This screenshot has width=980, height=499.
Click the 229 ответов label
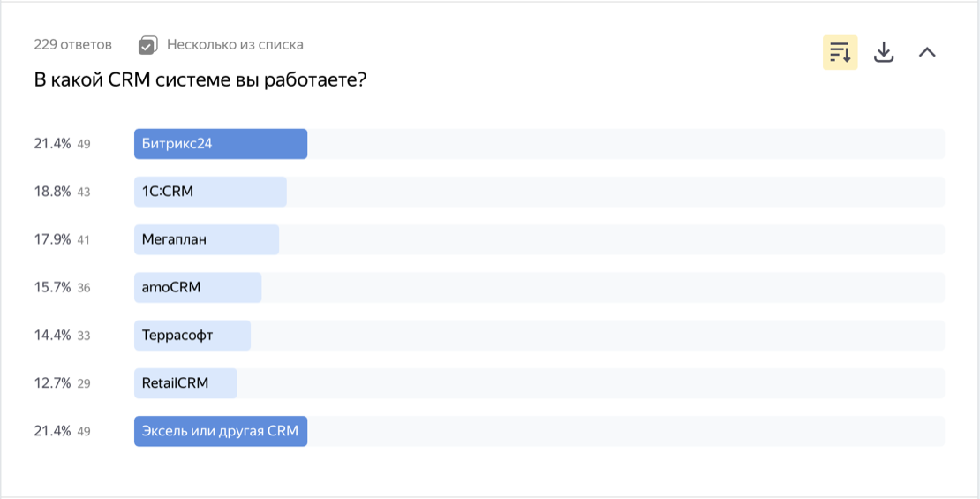point(73,45)
